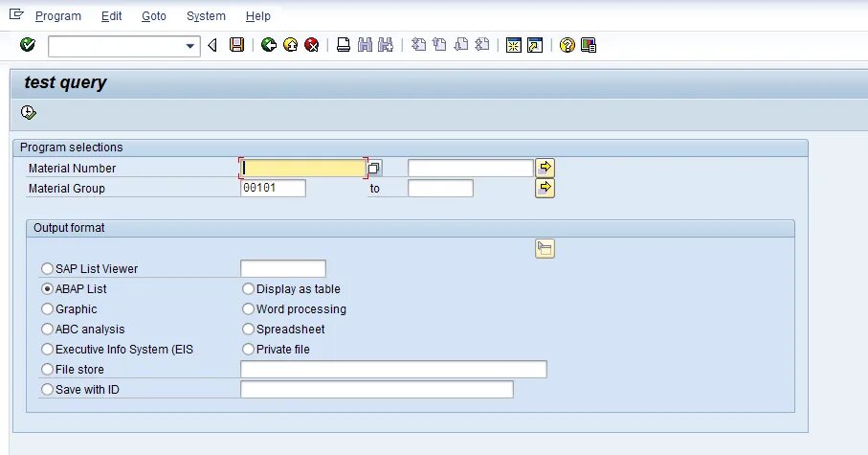Click the 'Program selections' group header

click(x=72, y=148)
